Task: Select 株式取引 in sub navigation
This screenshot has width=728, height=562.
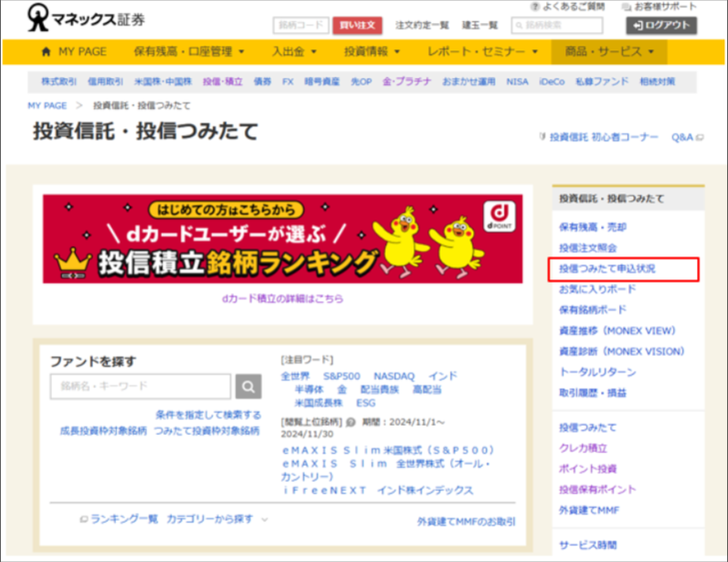Action: click(x=59, y=81)
